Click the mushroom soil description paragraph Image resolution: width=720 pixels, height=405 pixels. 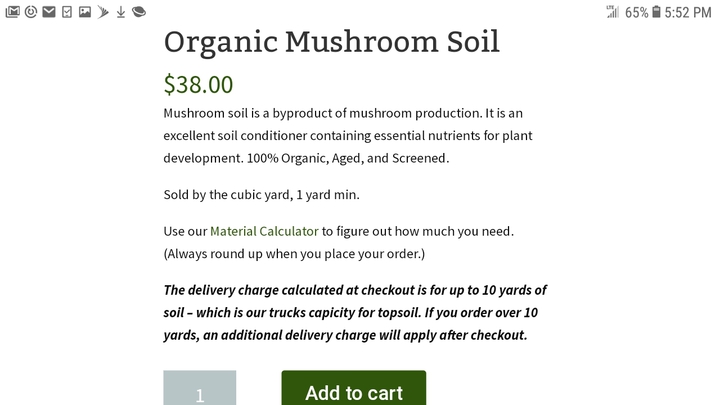348,136
